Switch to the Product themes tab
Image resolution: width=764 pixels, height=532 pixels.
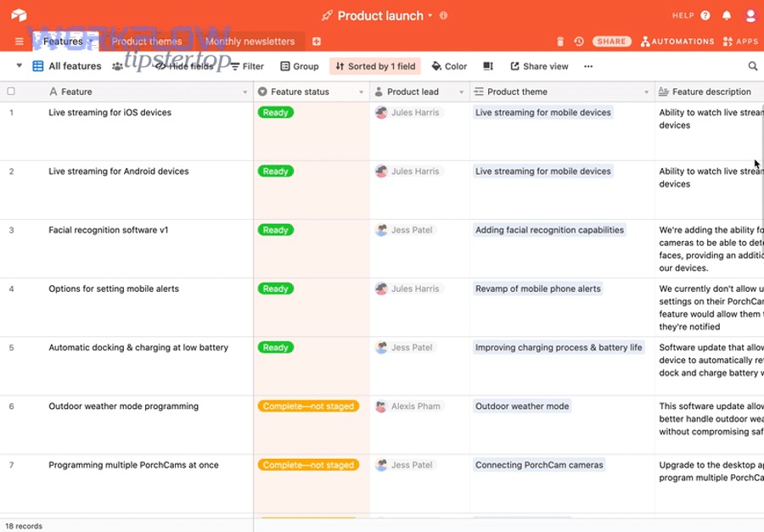(147, 42)
